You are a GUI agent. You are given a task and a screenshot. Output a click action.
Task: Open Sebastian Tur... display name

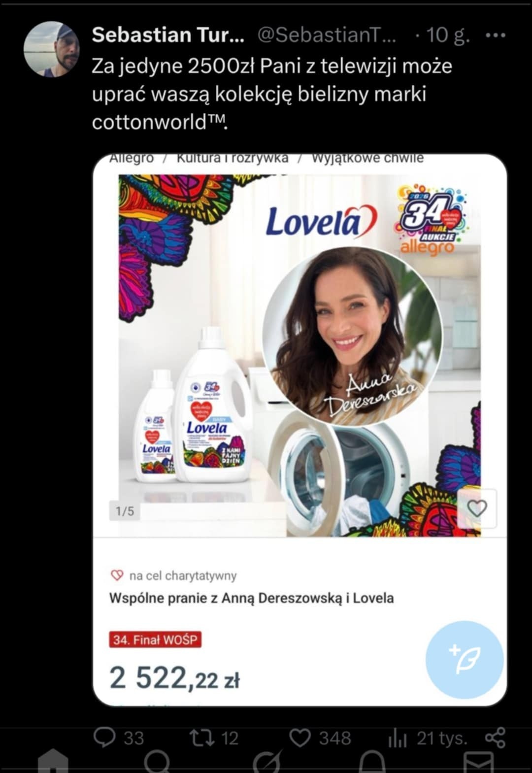point(168,35)
